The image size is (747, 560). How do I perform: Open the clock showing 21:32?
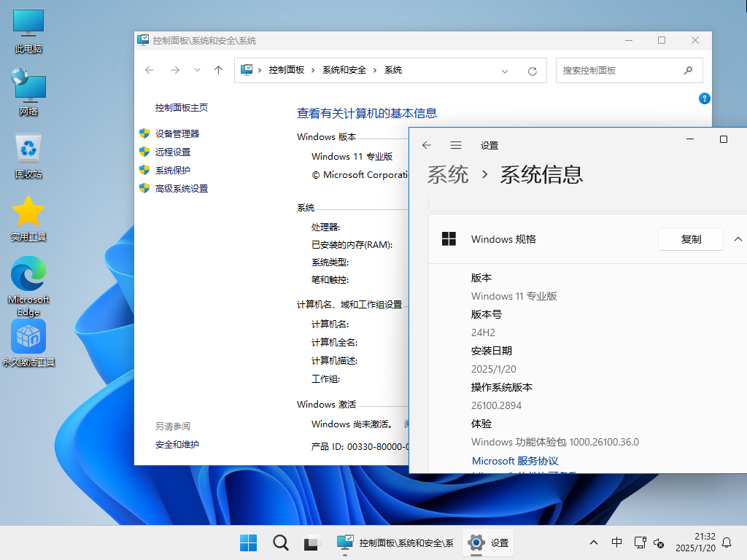(695, 542)
